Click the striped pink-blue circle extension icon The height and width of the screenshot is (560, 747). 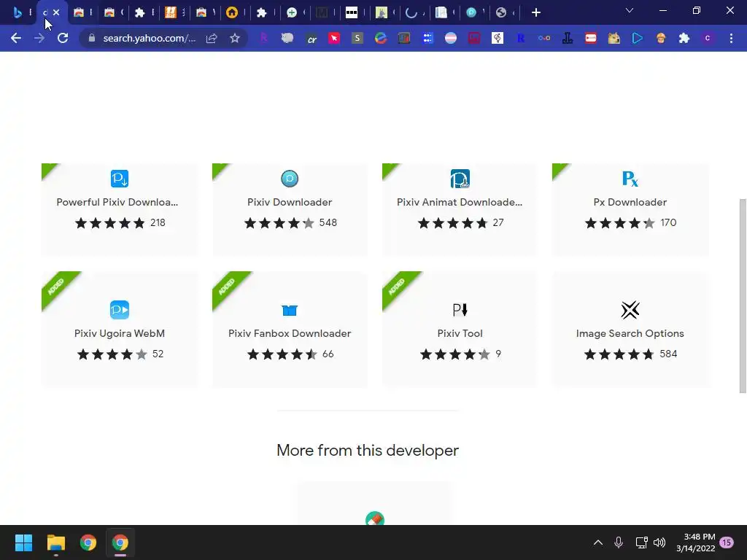coord(451,38)
